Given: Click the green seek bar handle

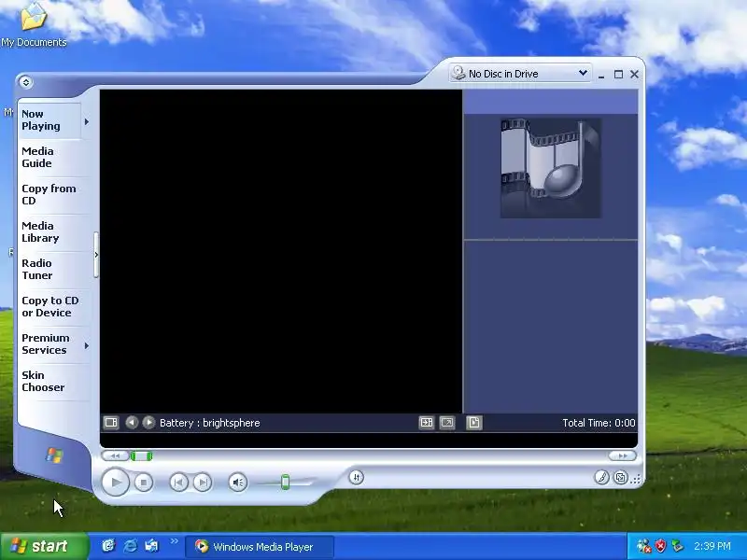Looking at the screenshot, I should point(142,456).
